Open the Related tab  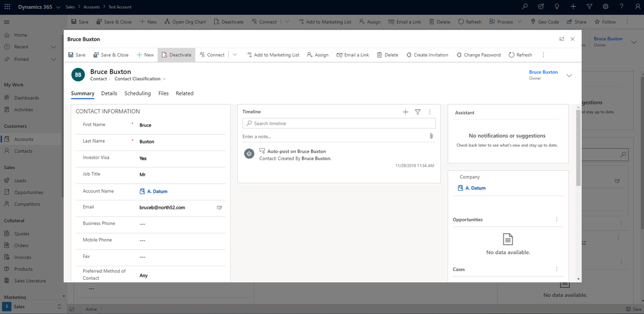click(185, 93)
